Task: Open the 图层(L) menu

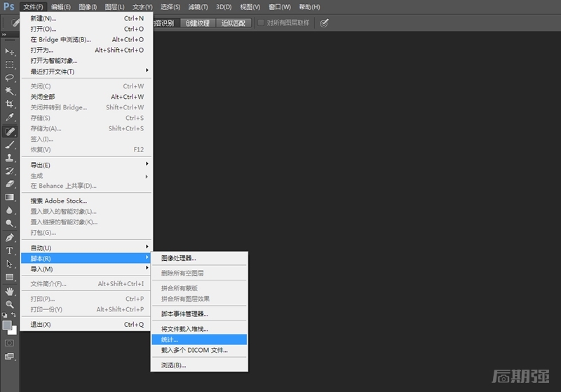Action: [114, 7]
